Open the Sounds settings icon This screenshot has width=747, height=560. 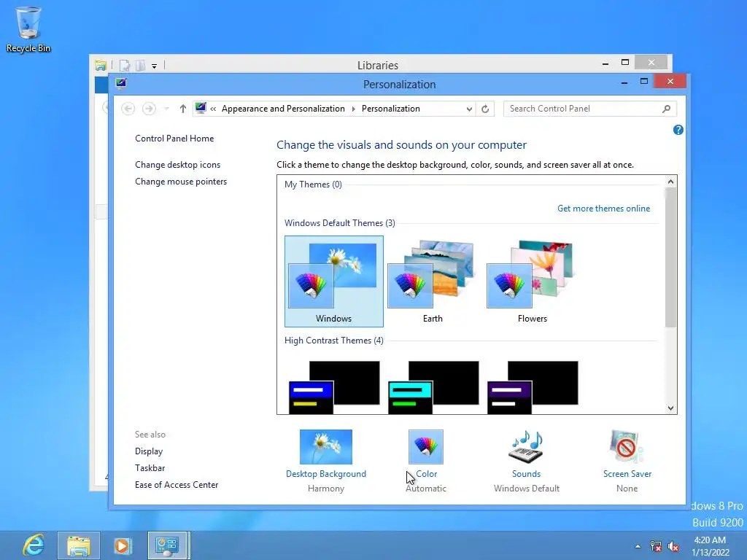(x=526, y=447)
